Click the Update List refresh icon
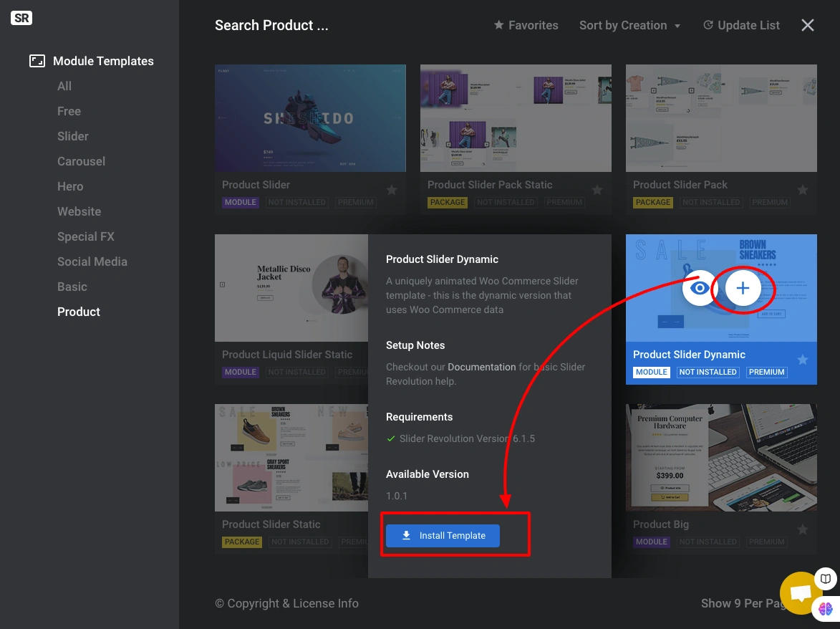The image size is (840, 629). pyautogui.click(x=708, y=24)
